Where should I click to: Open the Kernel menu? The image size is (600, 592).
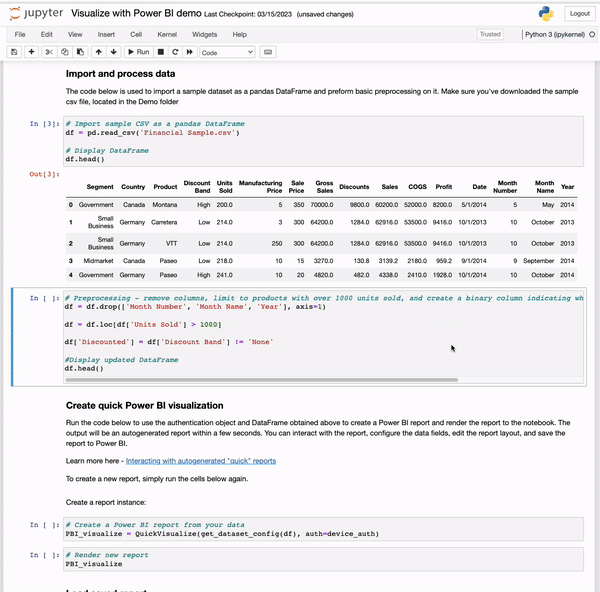[x=167, y=34]
